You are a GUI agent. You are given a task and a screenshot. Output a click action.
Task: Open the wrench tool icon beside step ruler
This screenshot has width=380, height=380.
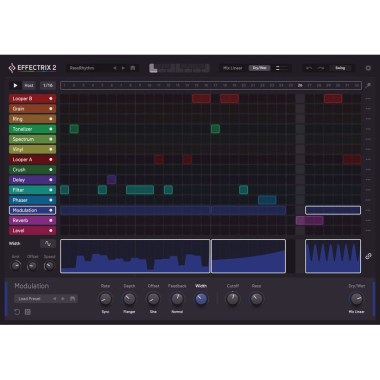click(368, 86)
